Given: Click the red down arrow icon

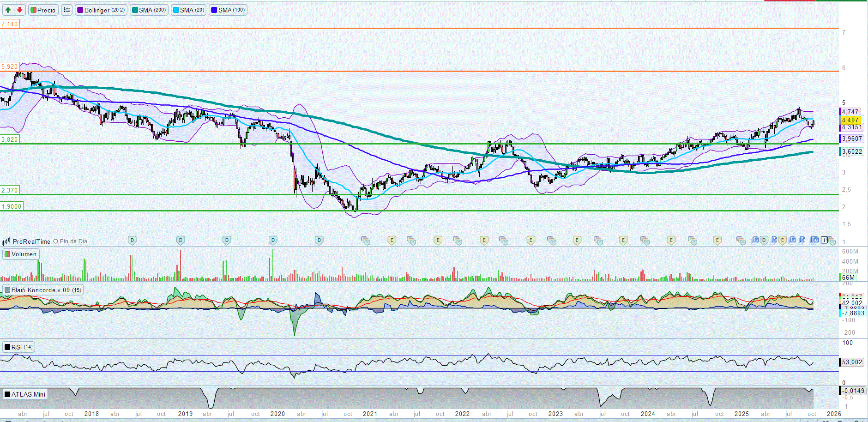Looking at the screenshot, I should pos(19,10).
